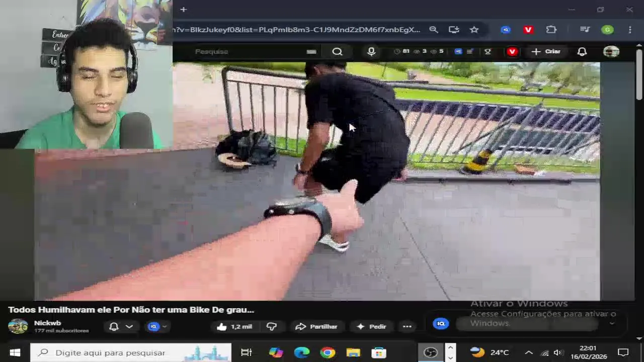Open the zoom magnifier in address bar
The height and width of the screenshot is (362, 644).
434,30
